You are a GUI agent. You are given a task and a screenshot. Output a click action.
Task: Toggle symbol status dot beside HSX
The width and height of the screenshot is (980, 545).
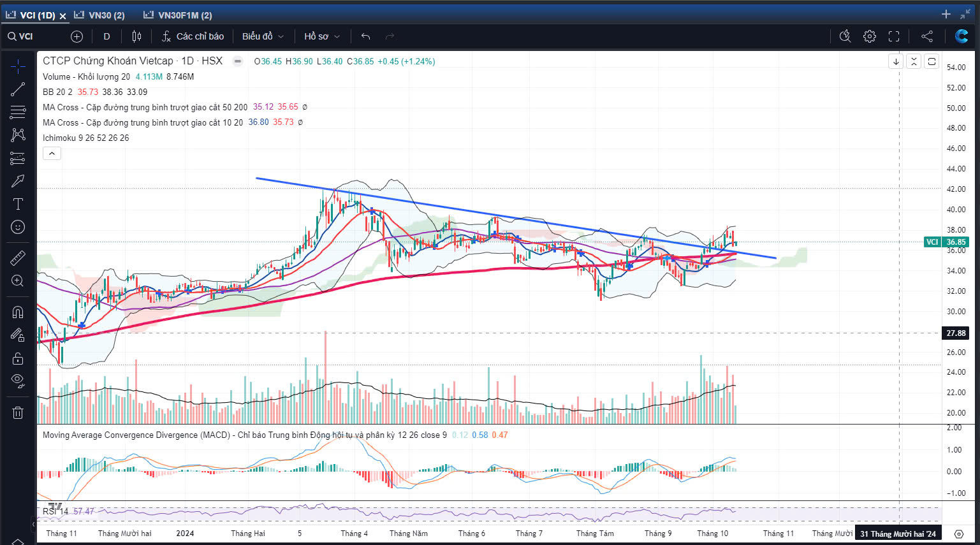237,61
